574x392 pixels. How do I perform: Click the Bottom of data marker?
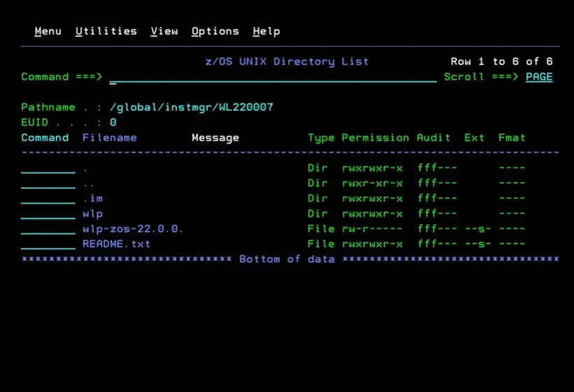(287, 260)
